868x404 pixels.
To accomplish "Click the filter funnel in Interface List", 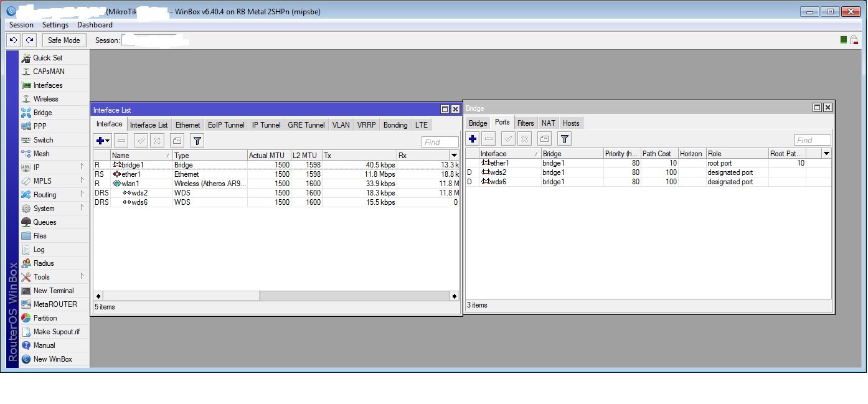I will pos(196,141).
